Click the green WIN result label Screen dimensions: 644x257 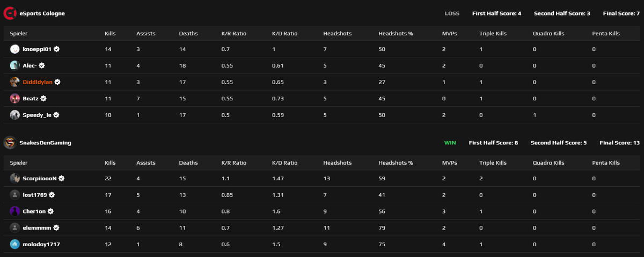(x=450, y=143)
